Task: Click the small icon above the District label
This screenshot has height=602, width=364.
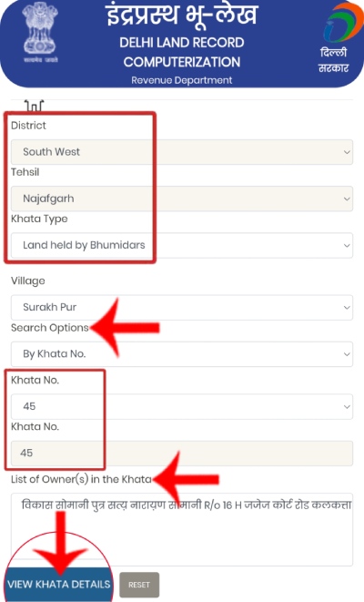Action: pos(35,106)
